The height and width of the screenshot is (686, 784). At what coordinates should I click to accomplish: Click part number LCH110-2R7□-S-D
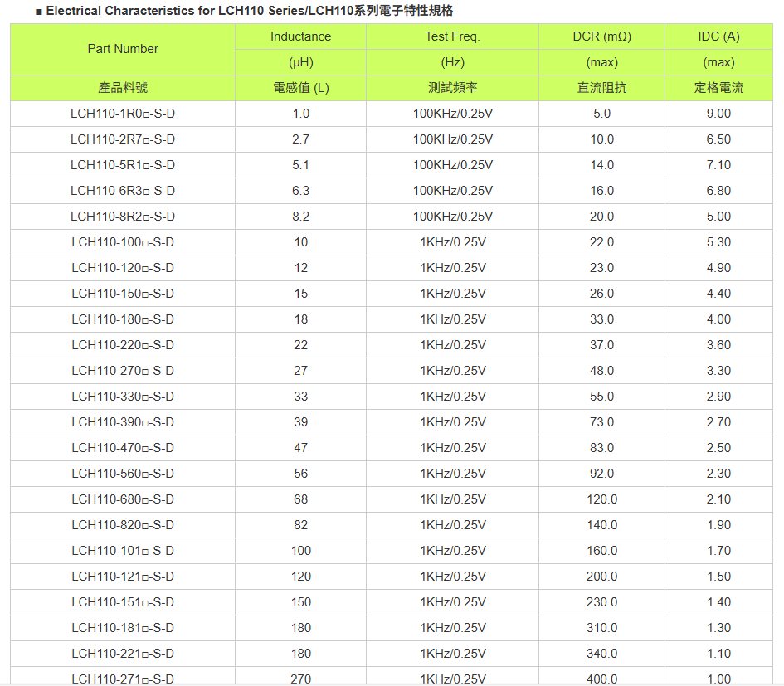click(x=123, y=139)
